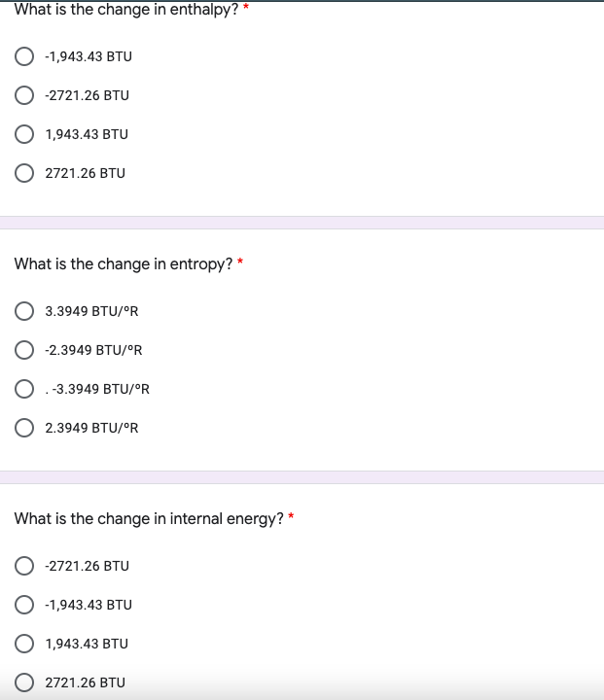Image resolution: width=604 pixels, height=700 pixels.
Task: Select 2721.26 BTU as enthalpy change
Action: coord(24,173)
